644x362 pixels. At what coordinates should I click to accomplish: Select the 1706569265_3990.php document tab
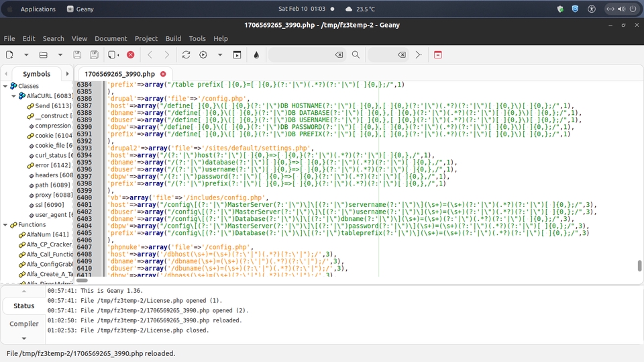point(119,74)
